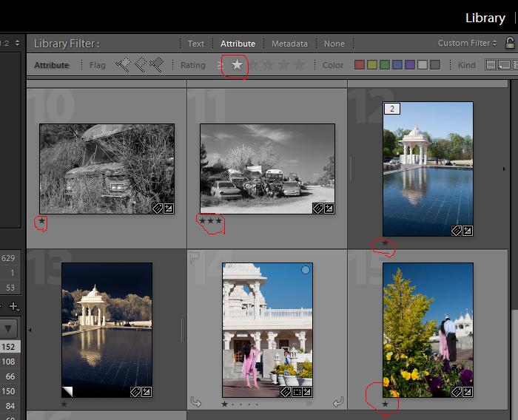Viewport: 518px width, 420px height.
Task: Collapse the left panel with side arrow
Action: pos(30,330)
